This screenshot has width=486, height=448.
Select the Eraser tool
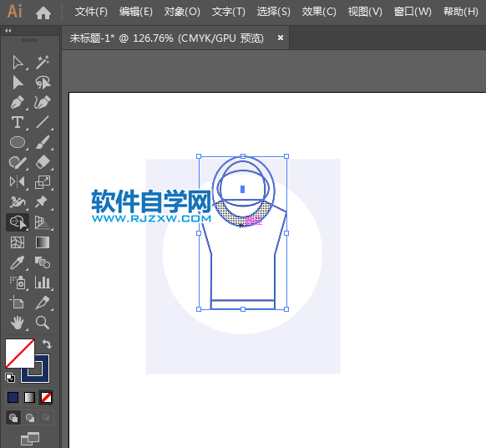43,162
